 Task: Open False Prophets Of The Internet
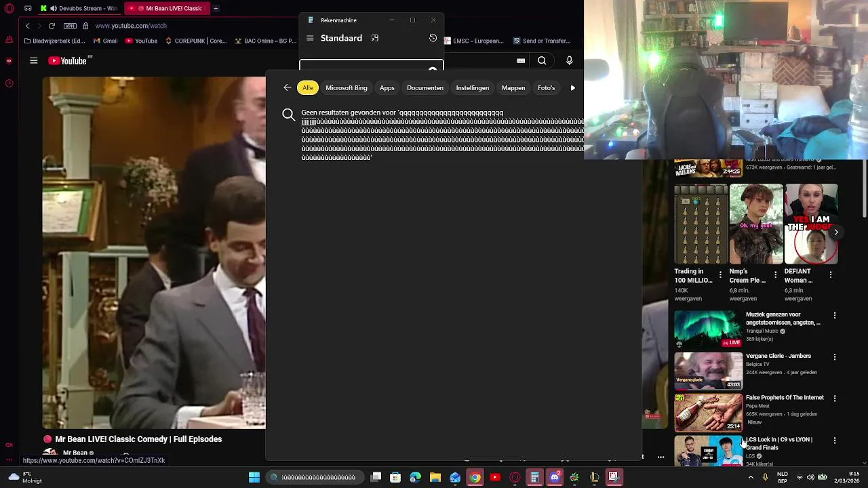pyautogui.click(x=785, y=398)
